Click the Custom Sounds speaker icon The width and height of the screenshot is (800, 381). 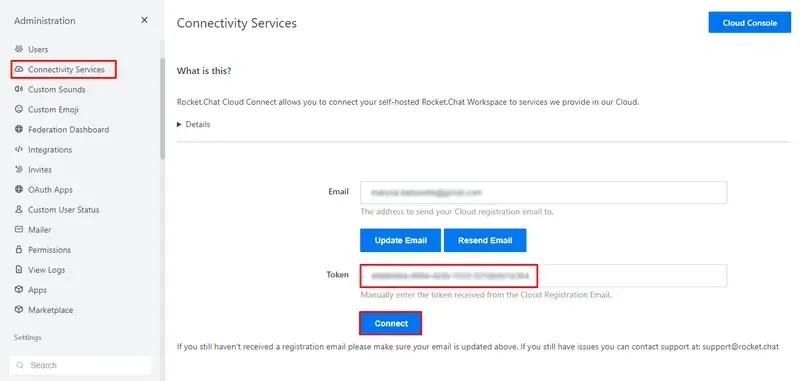[x=19, y=89]
